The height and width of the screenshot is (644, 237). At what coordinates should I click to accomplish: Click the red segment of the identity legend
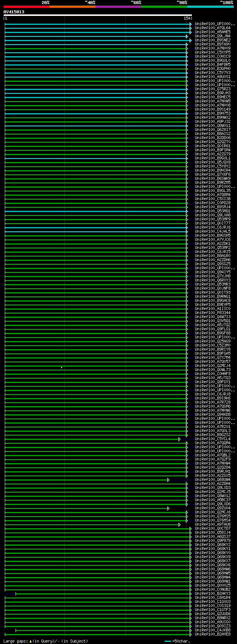[26, 7]
